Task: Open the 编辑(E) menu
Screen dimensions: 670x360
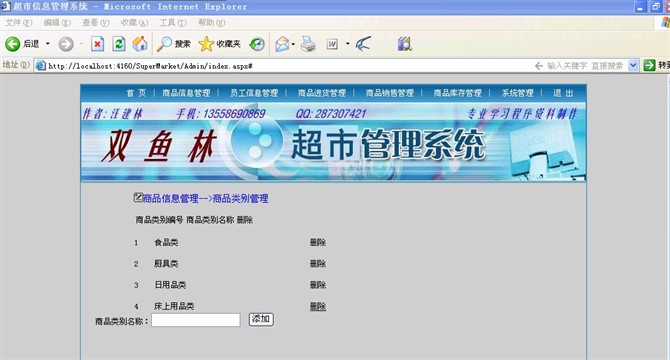Action: pyautogui.click(x=57, y=22)
